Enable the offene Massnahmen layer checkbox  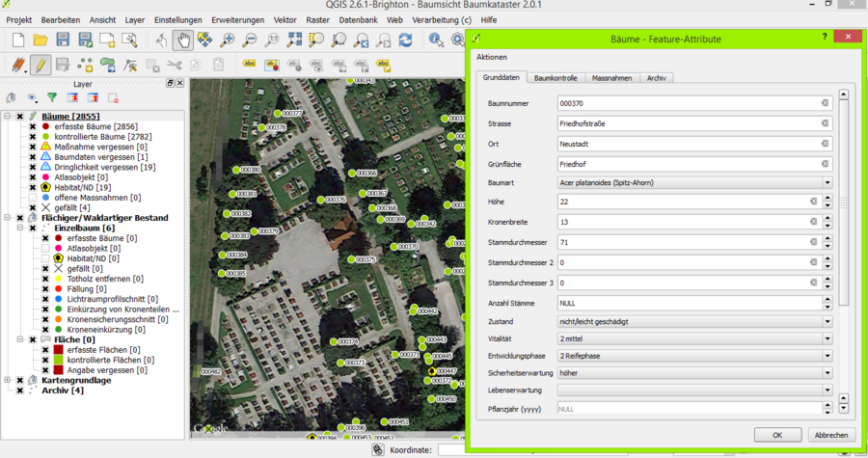(32, 197)
